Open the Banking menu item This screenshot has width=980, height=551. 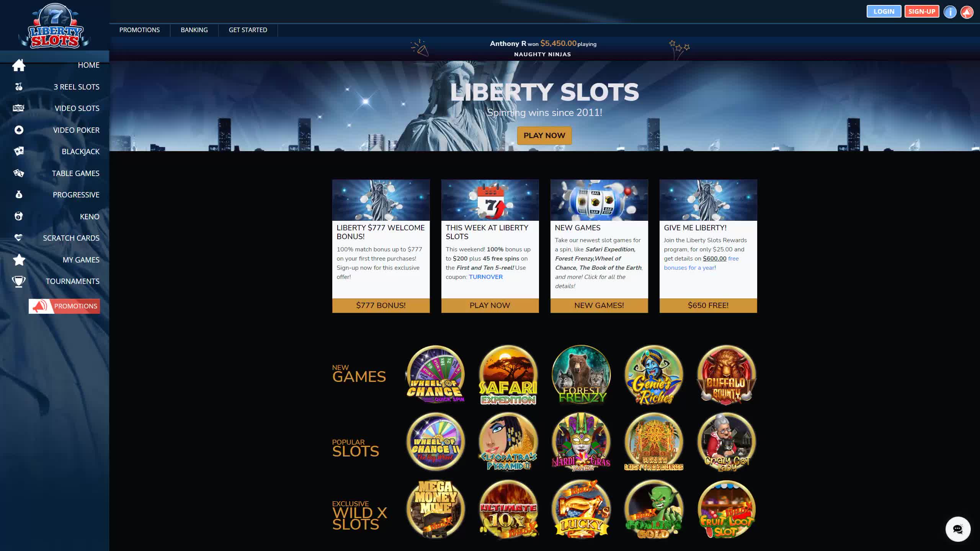click(194, 30)
